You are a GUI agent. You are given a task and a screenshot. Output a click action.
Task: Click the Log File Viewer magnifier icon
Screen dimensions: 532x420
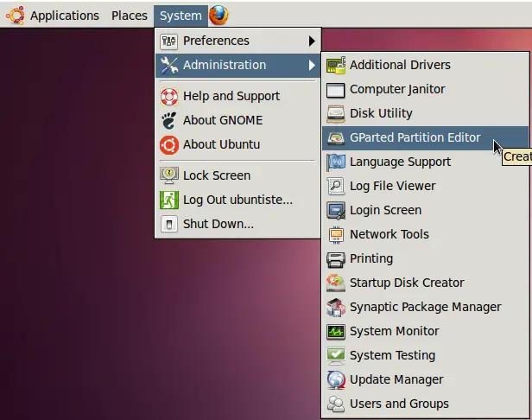tap(336, 187)
